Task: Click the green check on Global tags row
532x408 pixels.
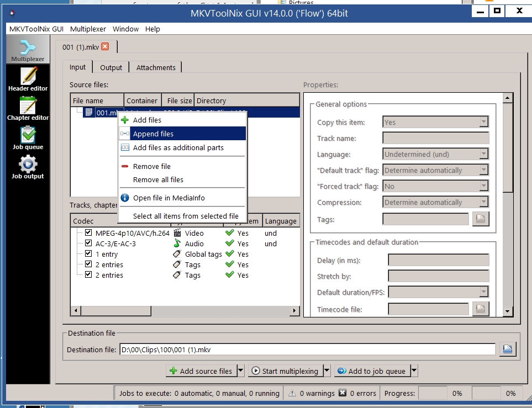Action: pos(230,253)
